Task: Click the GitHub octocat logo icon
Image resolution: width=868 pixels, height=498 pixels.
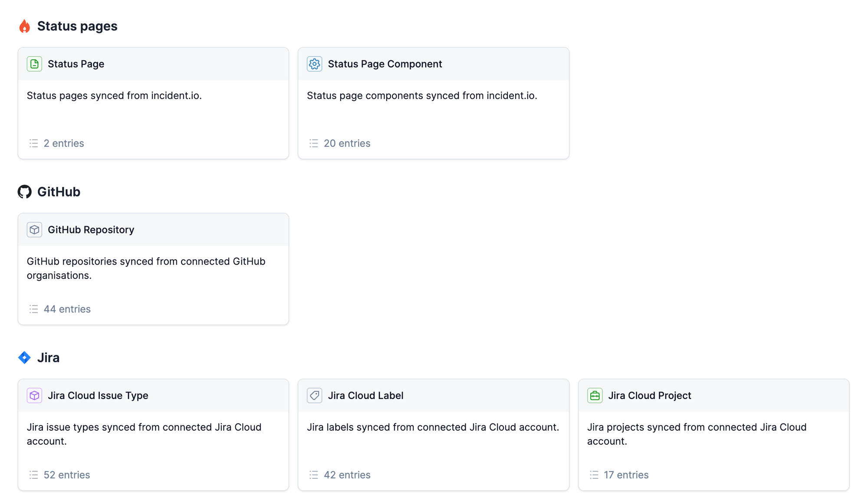Action: click(25, 192)
